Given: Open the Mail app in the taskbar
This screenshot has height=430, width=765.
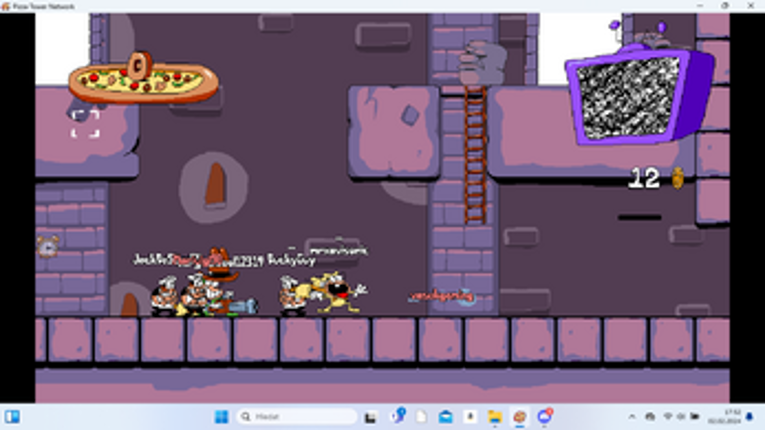Looking at the screenshot, I should [x=445, y=417].
